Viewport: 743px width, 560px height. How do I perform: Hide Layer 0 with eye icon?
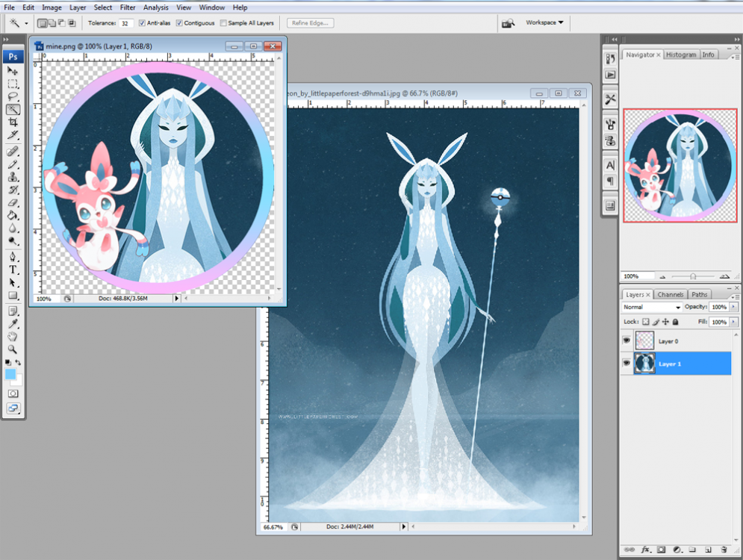click(x=626, y=341)
